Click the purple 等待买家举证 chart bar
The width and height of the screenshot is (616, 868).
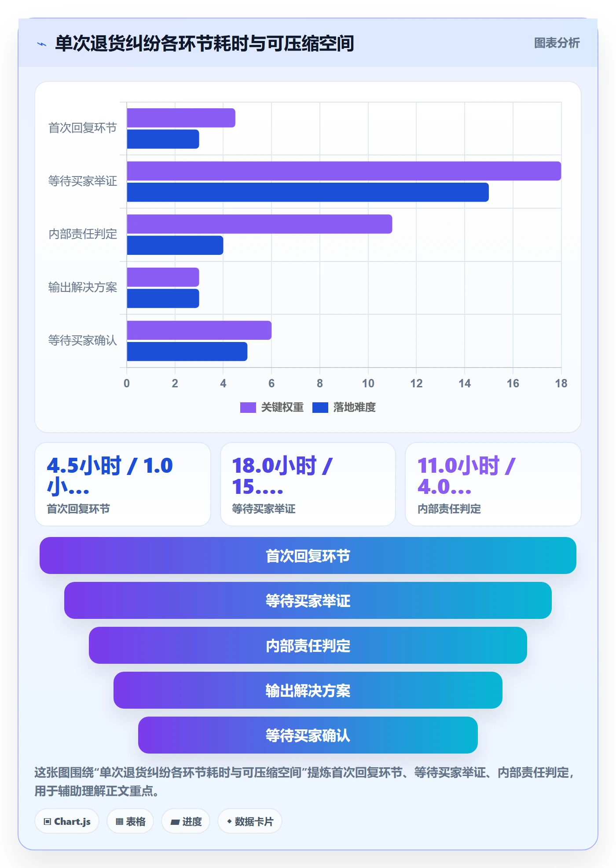click(x=344, y=171)
